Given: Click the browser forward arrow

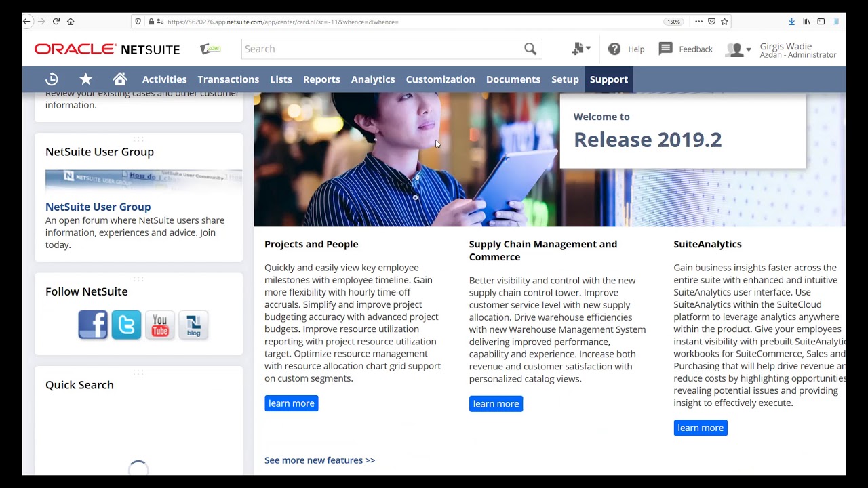Looking at the screenshot, I should (x=41, y=22).
